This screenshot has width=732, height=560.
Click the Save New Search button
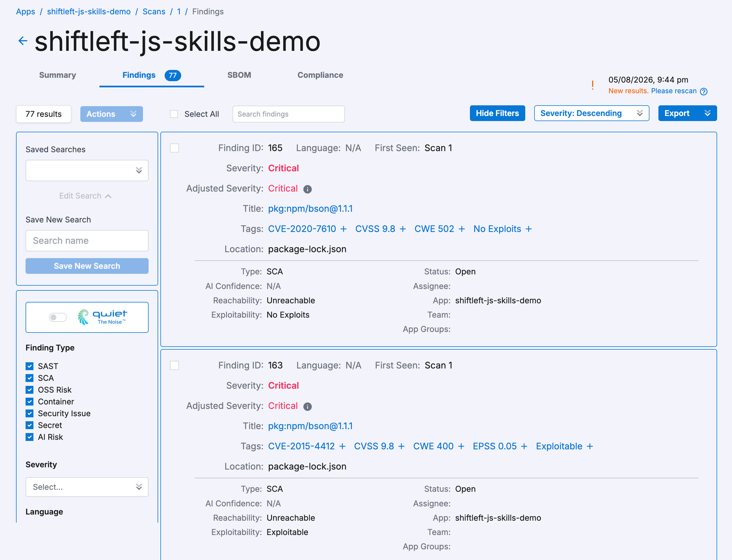pos(87,266)
